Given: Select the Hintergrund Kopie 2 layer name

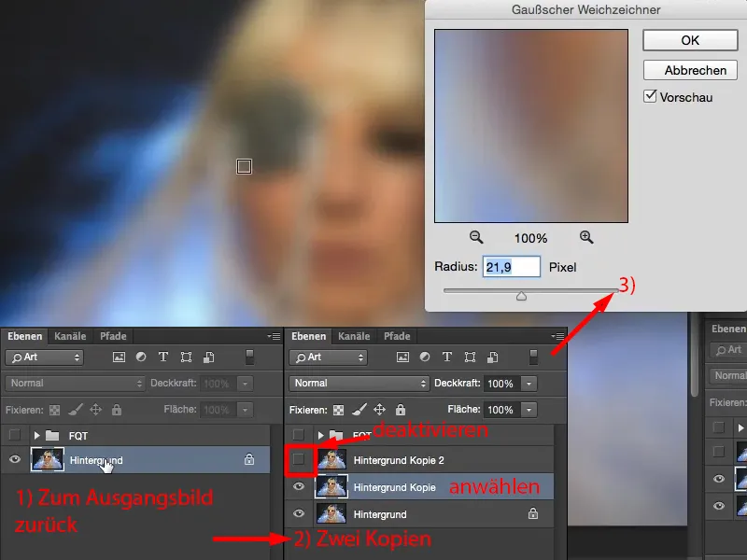Looking at the screenshot, I should [399, 460].
